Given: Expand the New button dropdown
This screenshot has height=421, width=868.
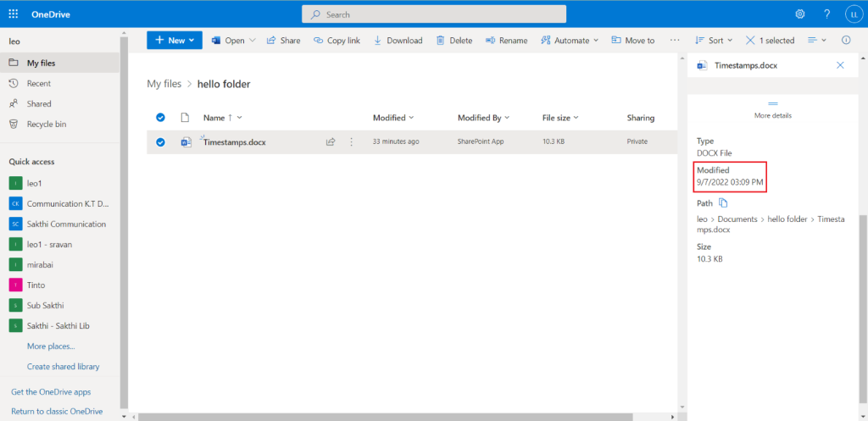Looking at the screenshot, I should (x=192, y=41).
